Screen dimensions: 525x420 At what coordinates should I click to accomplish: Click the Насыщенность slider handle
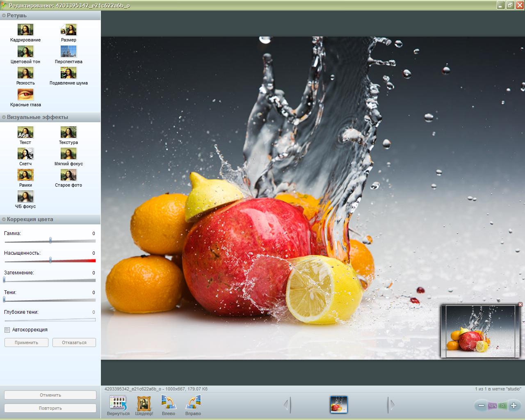(x=50, y=260)
